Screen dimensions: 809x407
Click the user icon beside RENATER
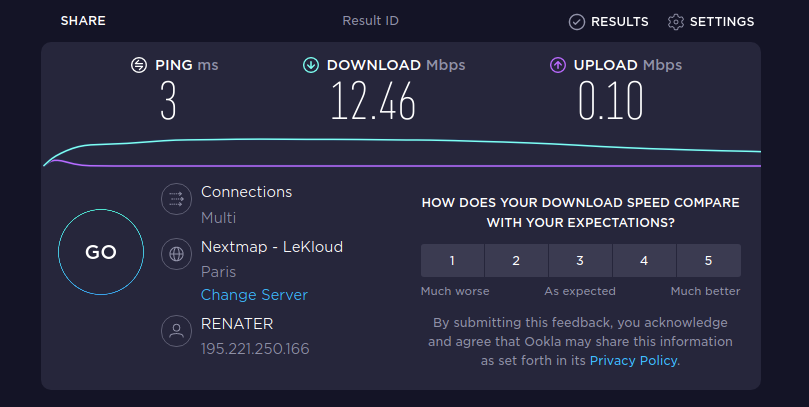pos(176,331)
